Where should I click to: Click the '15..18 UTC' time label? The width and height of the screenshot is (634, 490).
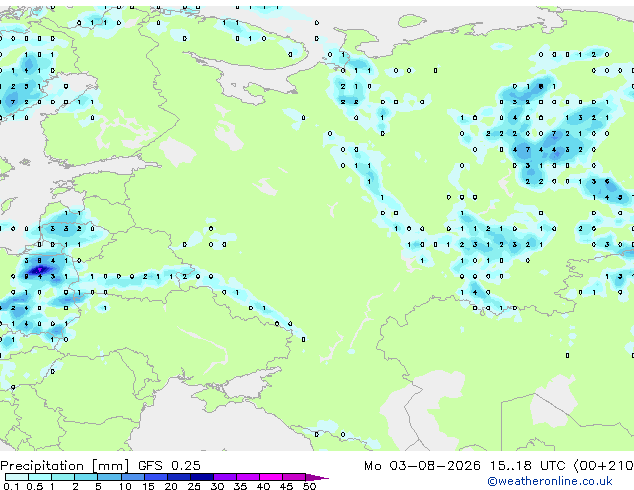click(528, 466)
